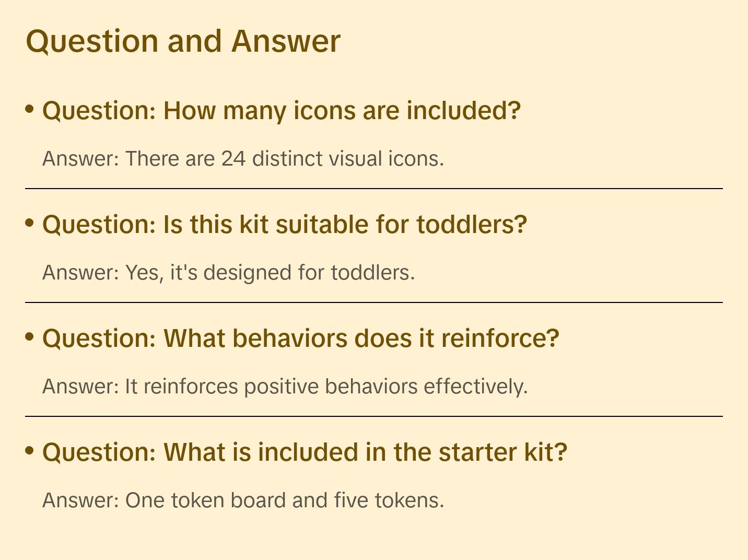The width and height of the screenshot is (748, 560).
Task: Click the answer about reinforcing positive behaviors
Action: coord(285,386)
